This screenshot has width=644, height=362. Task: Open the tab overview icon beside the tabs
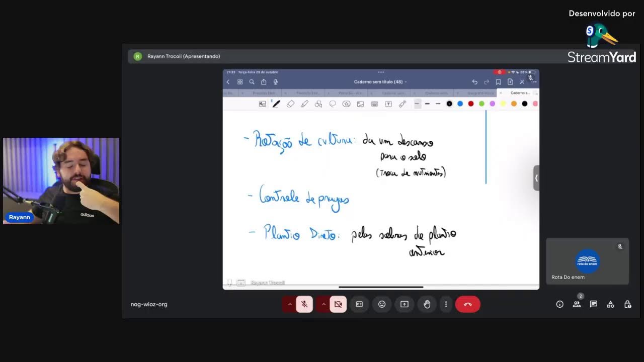tap(536, 93)
